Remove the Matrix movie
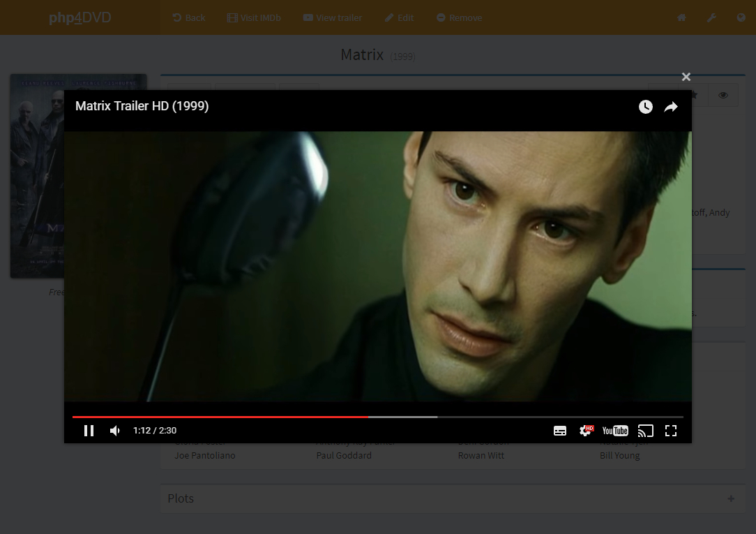756x534 pixels. (459, 18)
